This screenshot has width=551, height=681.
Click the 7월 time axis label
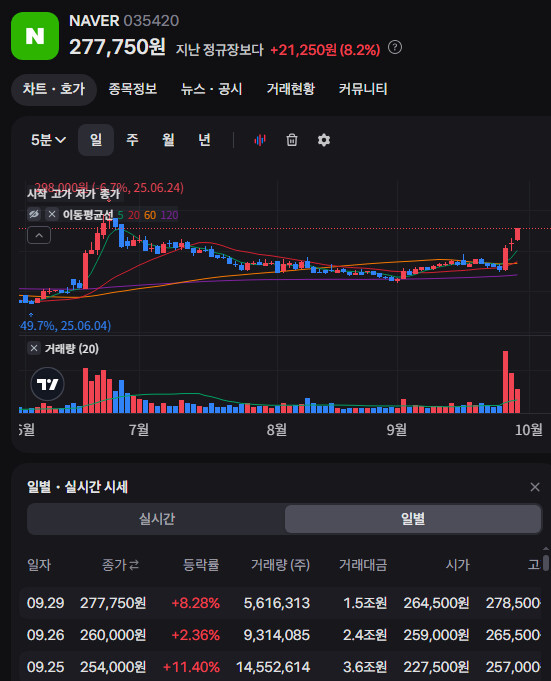(139, 430)
